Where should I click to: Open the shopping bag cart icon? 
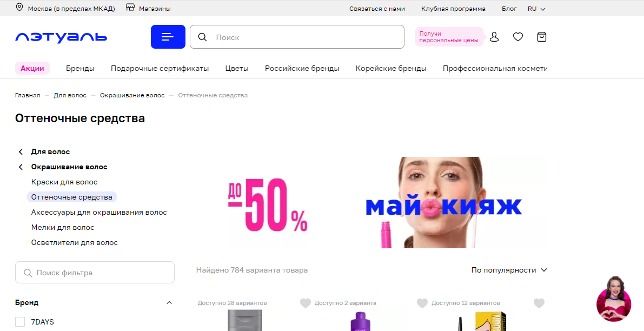point(542,37)
